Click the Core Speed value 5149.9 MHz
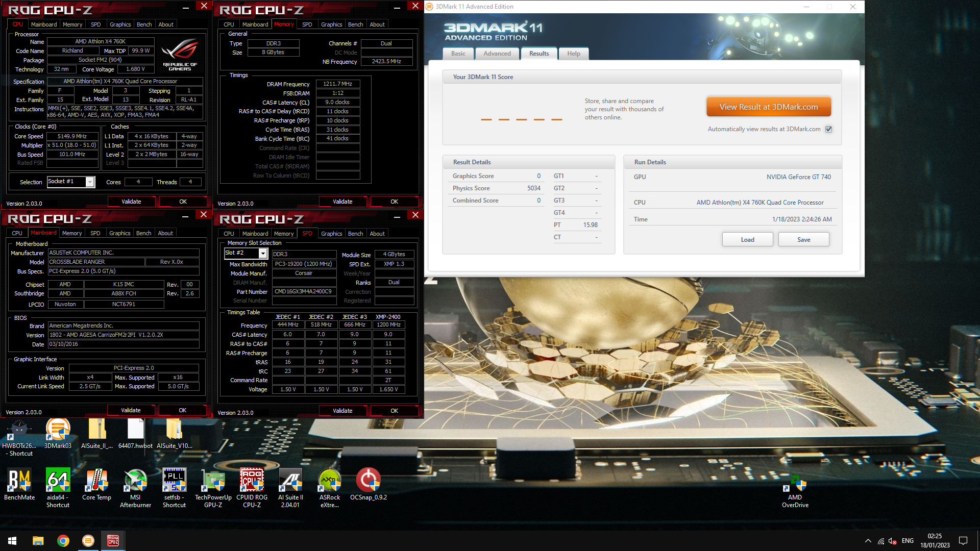Screen dimensions: 980x551 72,136
